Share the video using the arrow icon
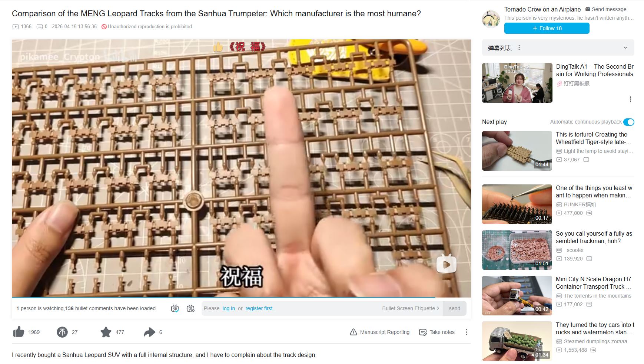Viewport: 644px width, 364px height. [149, 332]
